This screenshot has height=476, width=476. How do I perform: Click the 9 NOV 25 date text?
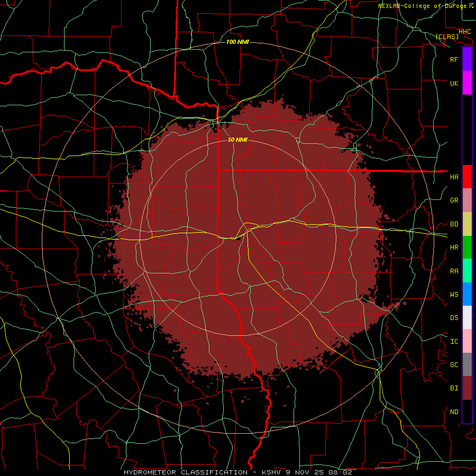(x=306, y=472)
